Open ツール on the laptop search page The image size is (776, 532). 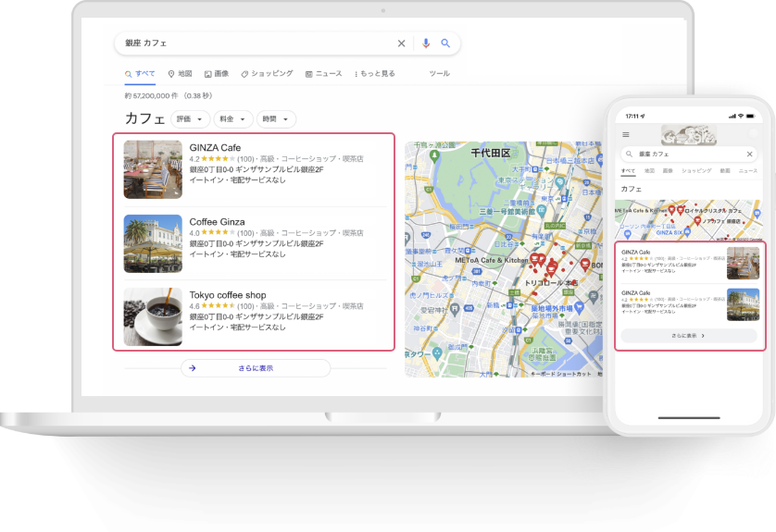click(440, 74)
